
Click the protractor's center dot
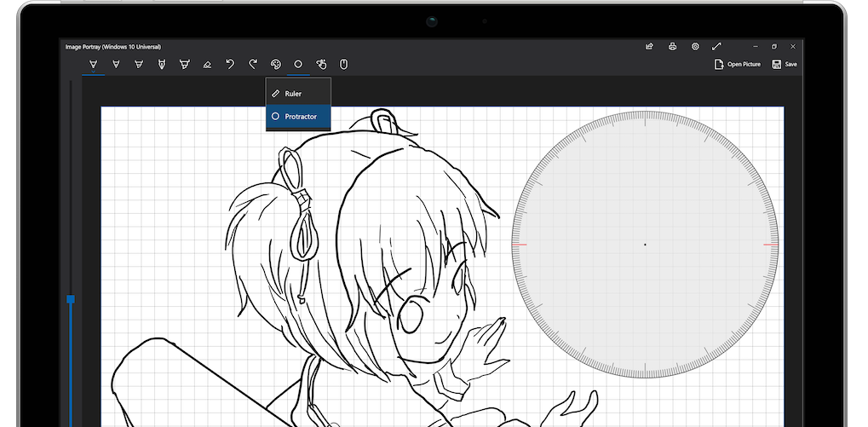[645, 245]
